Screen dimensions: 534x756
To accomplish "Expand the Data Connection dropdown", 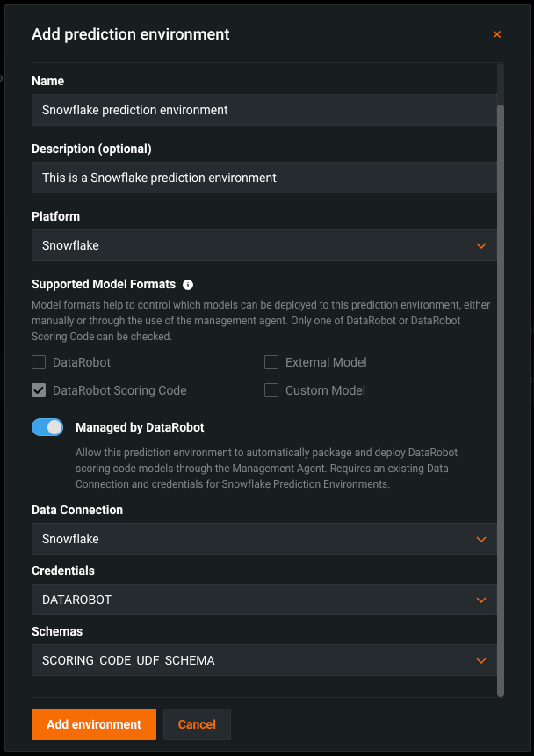I will tap(263, 539).
